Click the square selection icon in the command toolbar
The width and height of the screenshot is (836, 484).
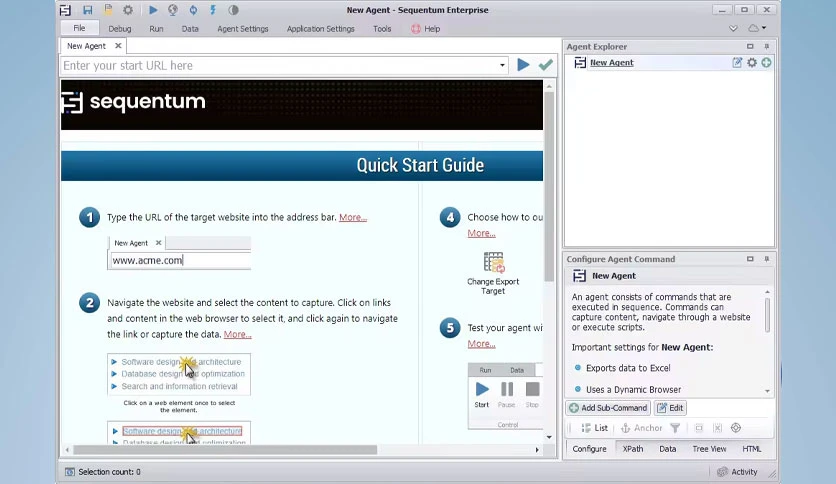click(699, 428)
